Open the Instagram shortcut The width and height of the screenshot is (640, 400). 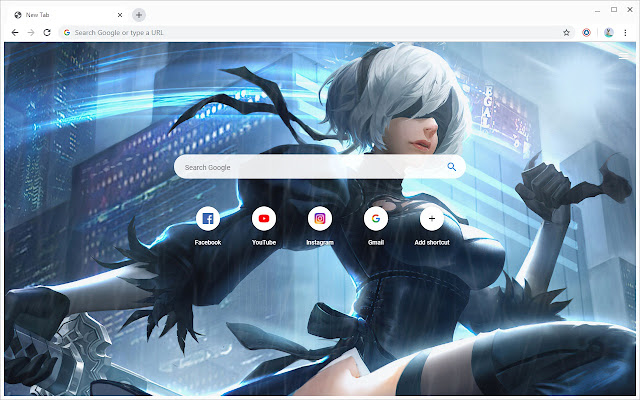(x=320, y=219)
